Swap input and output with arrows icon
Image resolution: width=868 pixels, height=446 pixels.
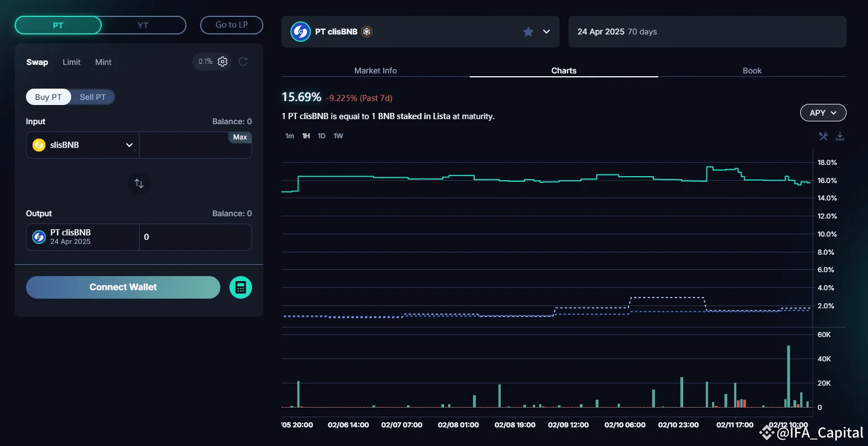139,183
